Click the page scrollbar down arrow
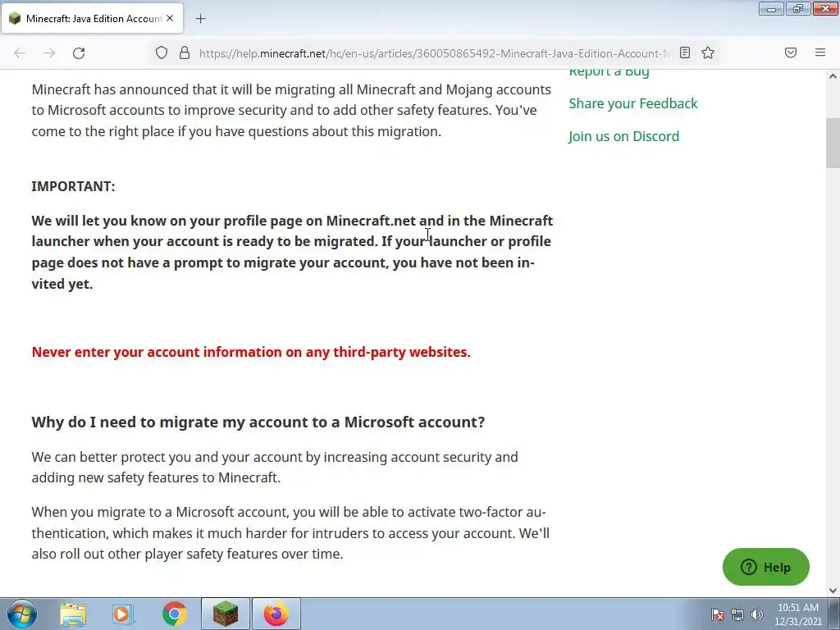 (833, 591)
